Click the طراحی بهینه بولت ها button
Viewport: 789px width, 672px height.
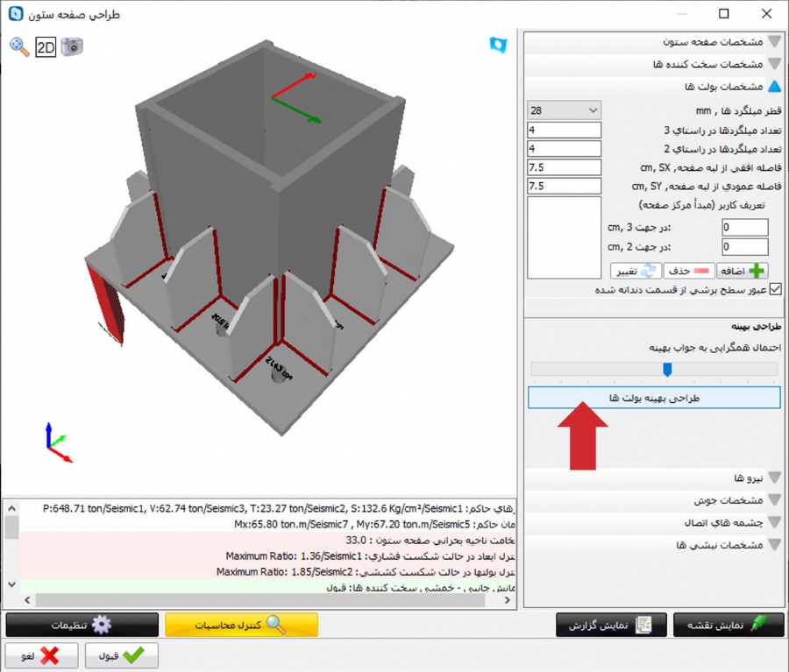click(654, 398)
